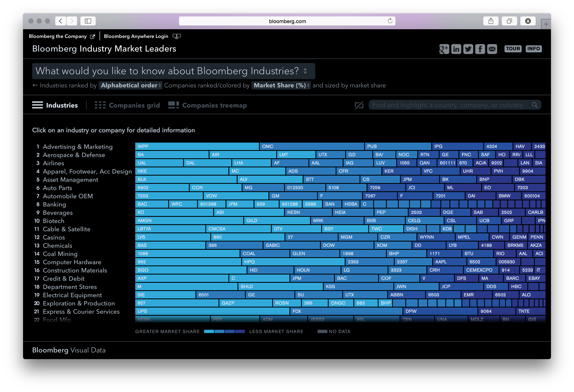Open the email sharing icon
574x392 pixels.
pos(492,49)
